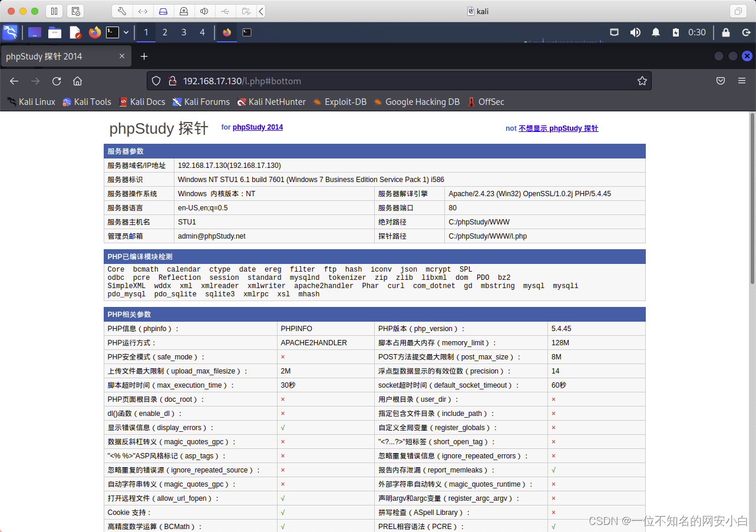Click the 不想显示 phpStudy 探针 link
The height and width of the screenshot is (532, 756).
[x=559, y=128]
